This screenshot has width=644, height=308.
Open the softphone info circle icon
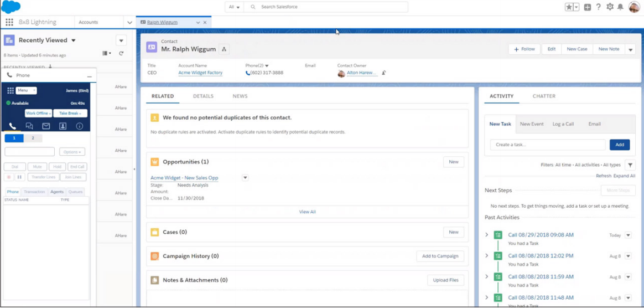click(80, 126)
